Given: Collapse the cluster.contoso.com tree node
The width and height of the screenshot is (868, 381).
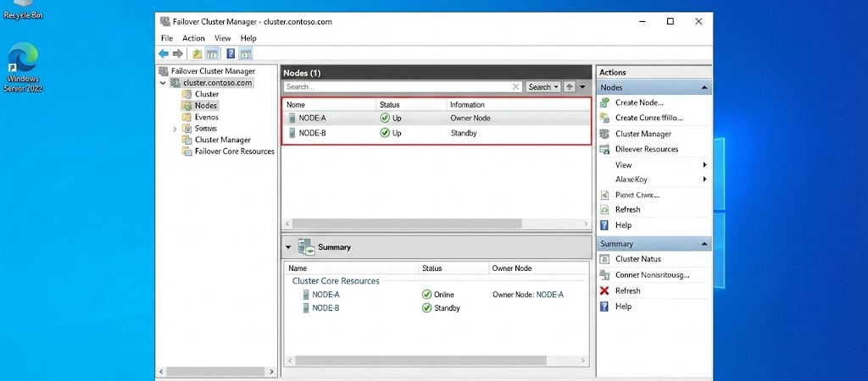Looking at the screenshot, I should pyautogui.click(x=163, y=83).
